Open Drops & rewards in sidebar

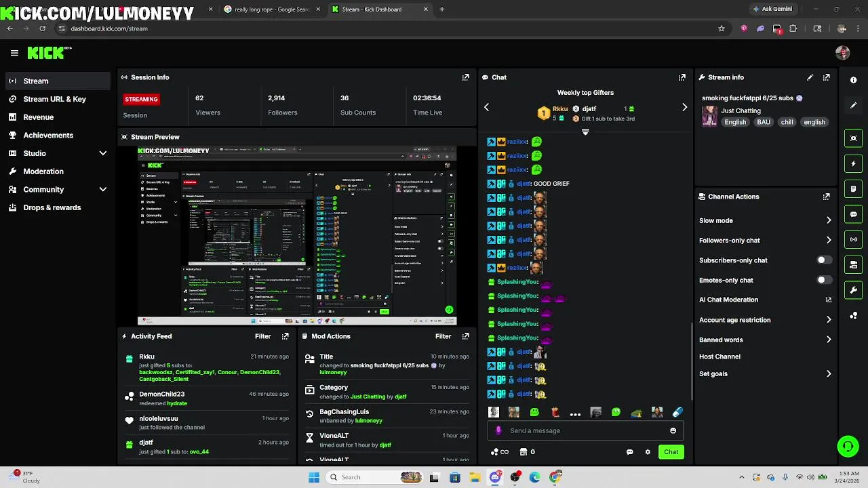click(x=52, y=207)
